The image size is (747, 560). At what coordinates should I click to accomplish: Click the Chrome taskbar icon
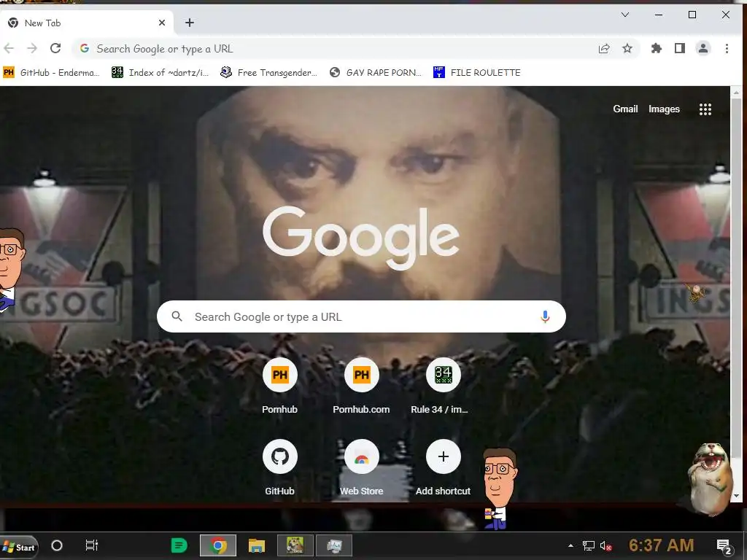(218, 545)
